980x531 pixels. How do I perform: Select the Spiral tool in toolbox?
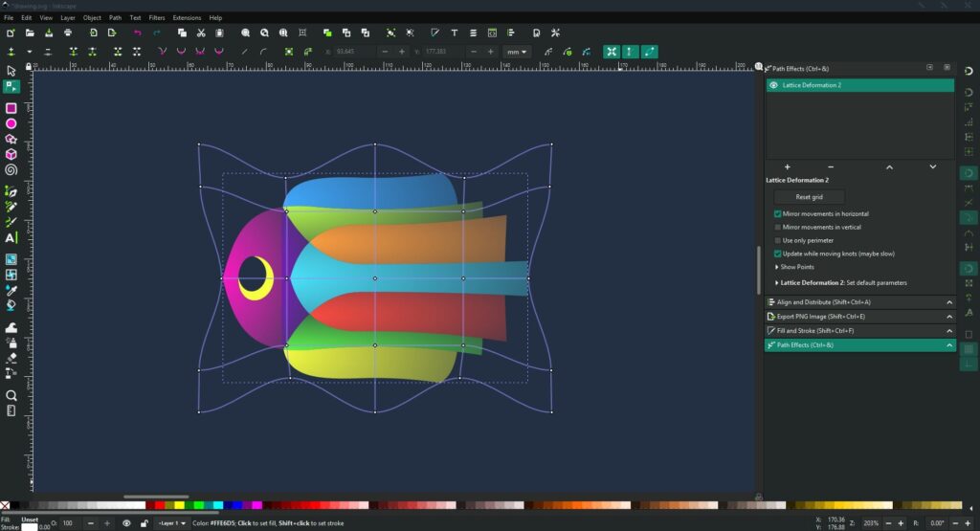(11, 169)
